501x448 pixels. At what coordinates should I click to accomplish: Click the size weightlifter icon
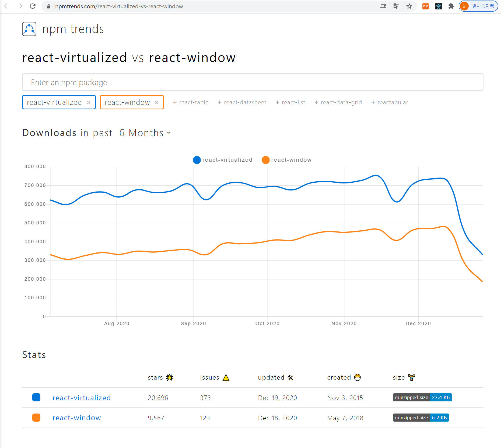[412, 377]
